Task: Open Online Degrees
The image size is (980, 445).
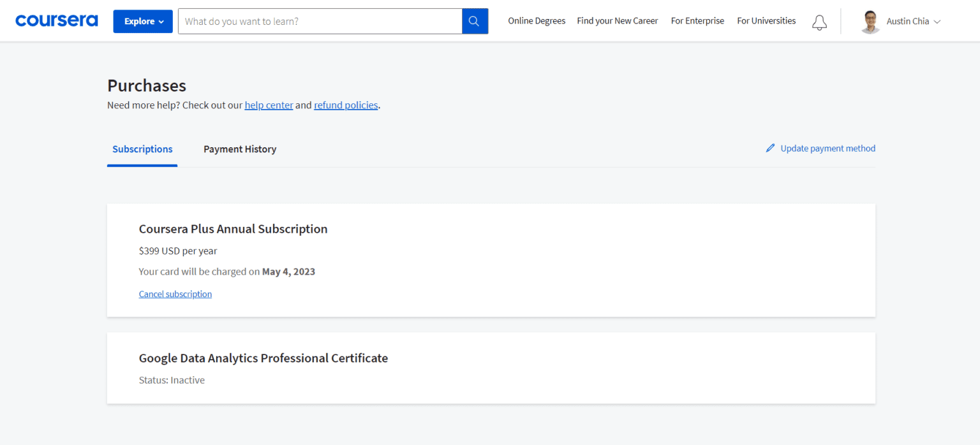Action: pos(537,20)
